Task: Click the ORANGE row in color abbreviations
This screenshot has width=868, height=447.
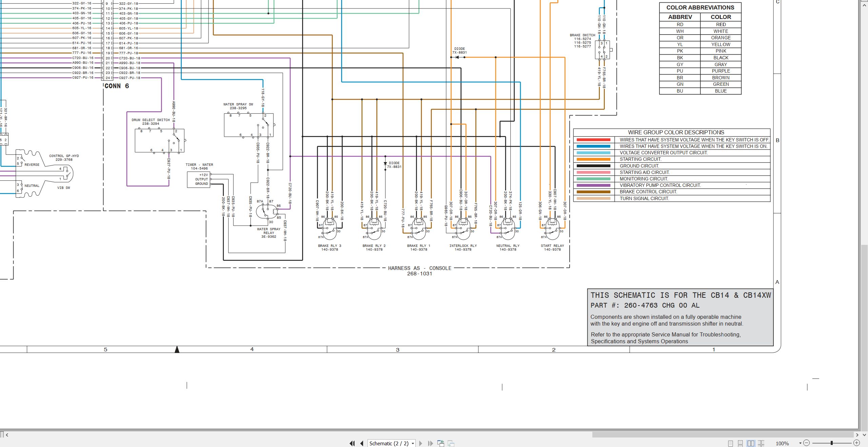Action: click(700, 38)
